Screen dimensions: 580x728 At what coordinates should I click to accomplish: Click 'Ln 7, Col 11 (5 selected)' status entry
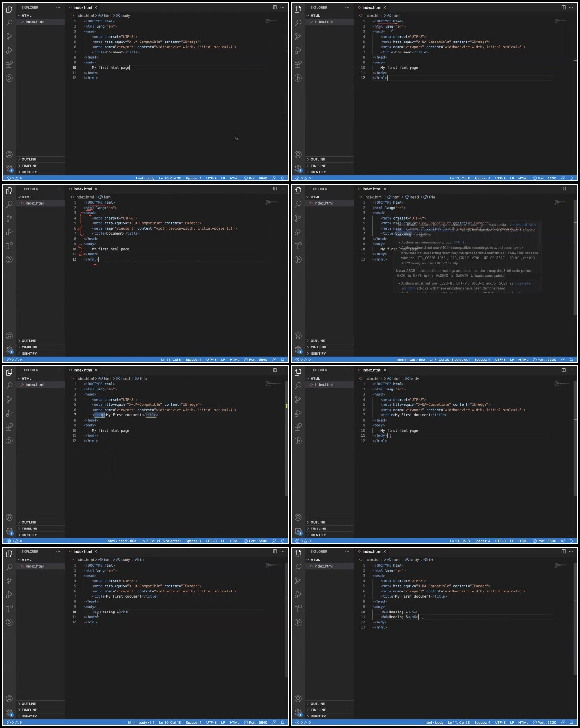[x=160, y=541]
